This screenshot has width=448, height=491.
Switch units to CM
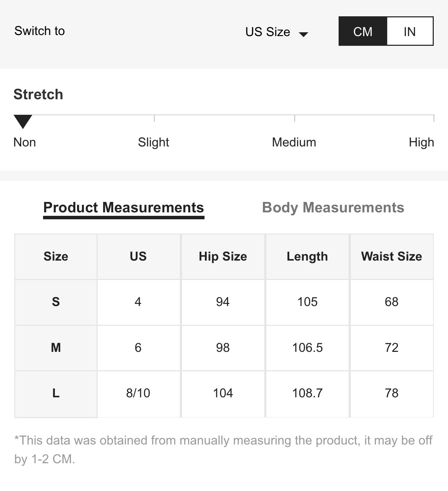click(x=363, y=32)
